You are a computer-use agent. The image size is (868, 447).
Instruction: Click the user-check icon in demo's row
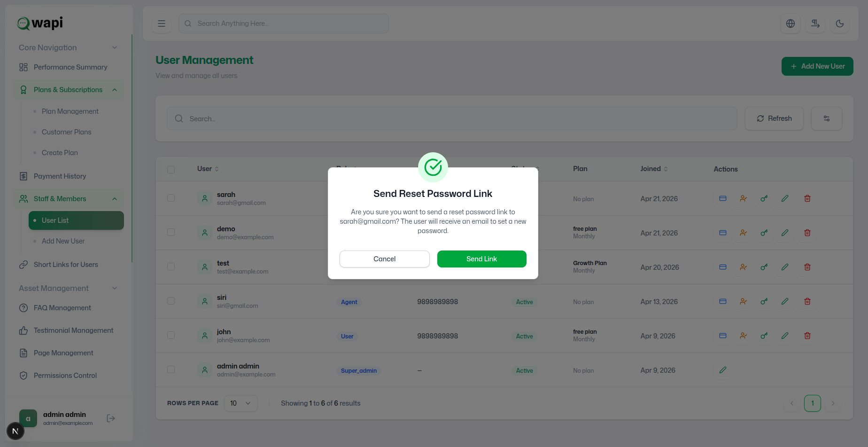pos(744,233)
